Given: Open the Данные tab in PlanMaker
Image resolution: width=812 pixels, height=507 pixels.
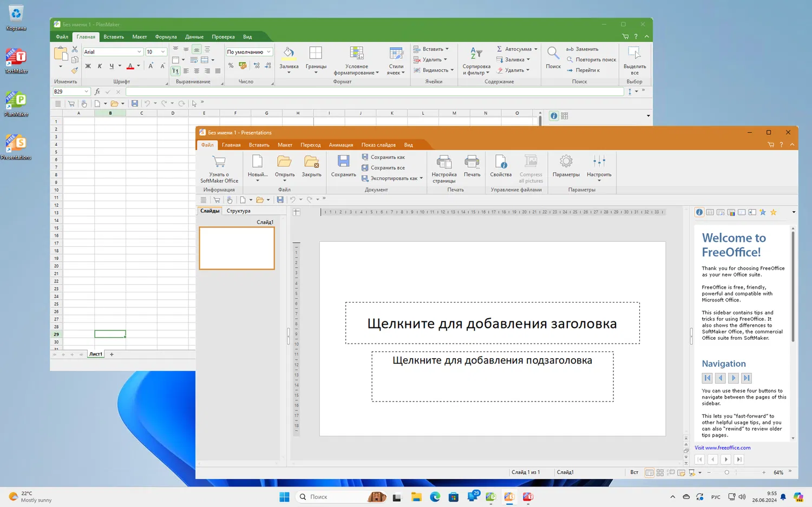Looking at the screenshot, I should coord(194,37).
